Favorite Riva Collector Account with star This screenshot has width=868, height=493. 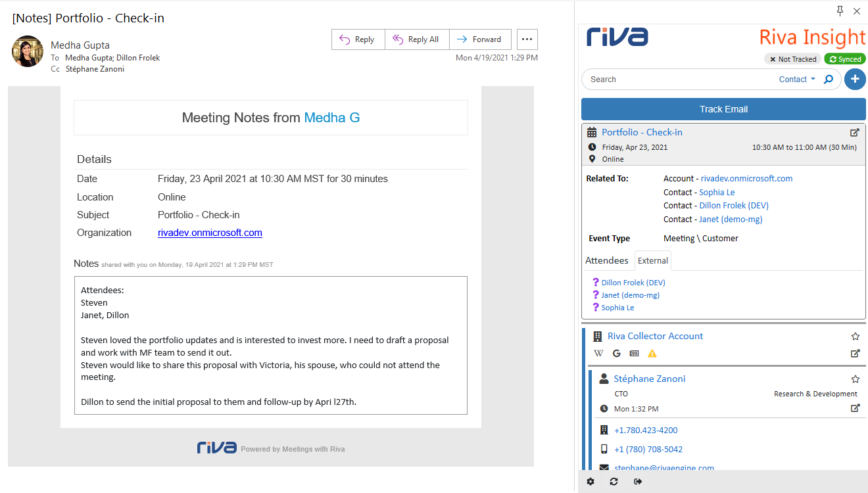[x=856, y=337]
